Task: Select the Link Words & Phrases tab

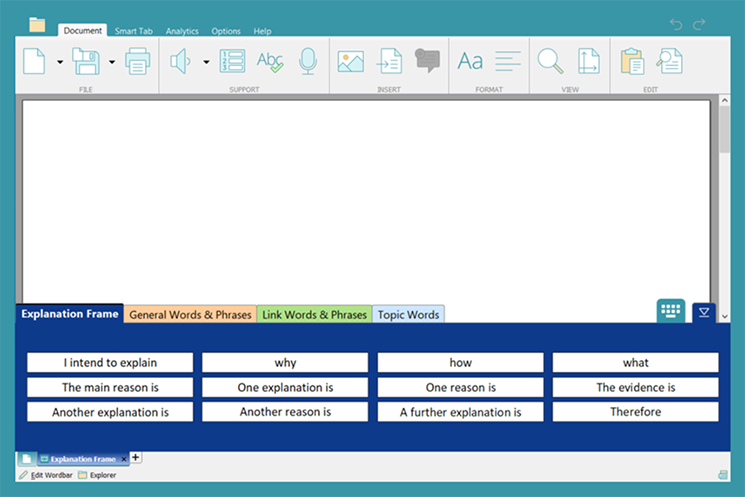Action: pos(314,315)
